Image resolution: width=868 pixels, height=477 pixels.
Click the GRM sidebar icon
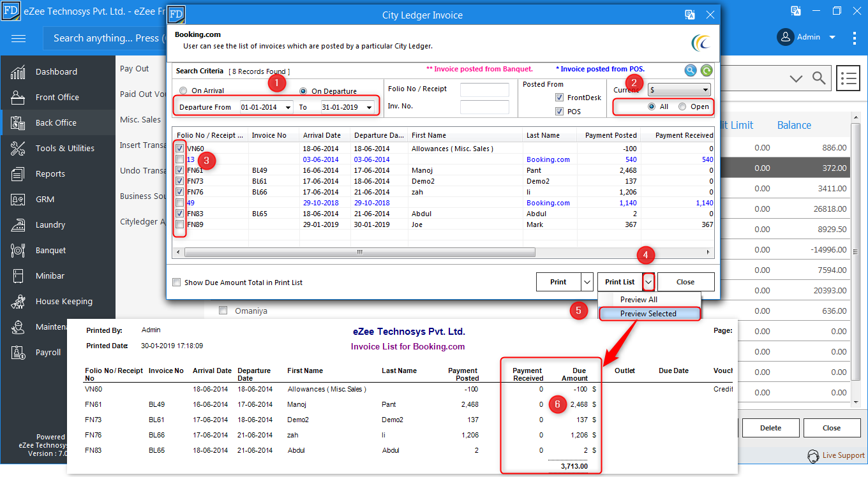(x=18, y=200)
